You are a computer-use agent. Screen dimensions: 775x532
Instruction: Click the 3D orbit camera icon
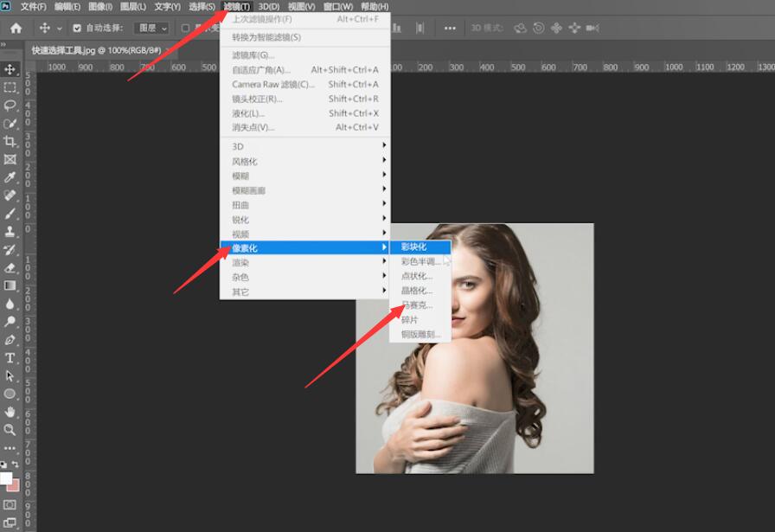520,29
